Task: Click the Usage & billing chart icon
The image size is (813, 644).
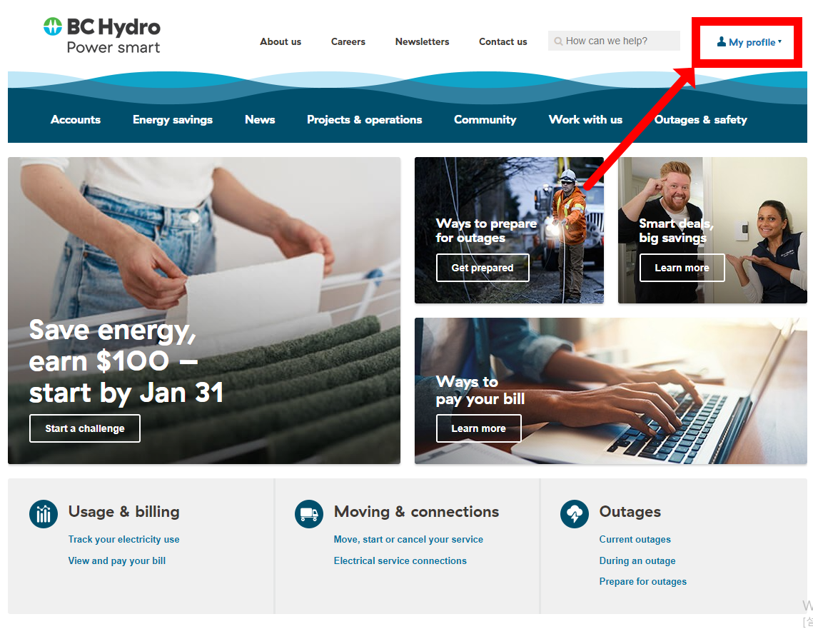Action: [44, 514]
